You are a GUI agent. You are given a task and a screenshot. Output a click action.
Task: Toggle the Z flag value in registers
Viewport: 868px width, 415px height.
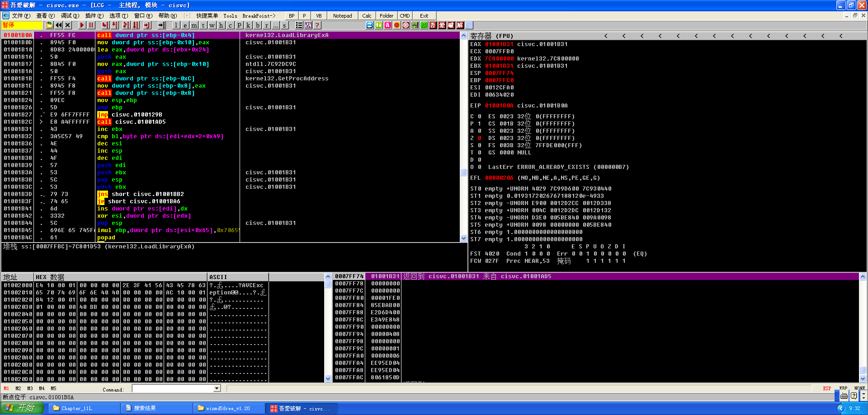(480, 138)
